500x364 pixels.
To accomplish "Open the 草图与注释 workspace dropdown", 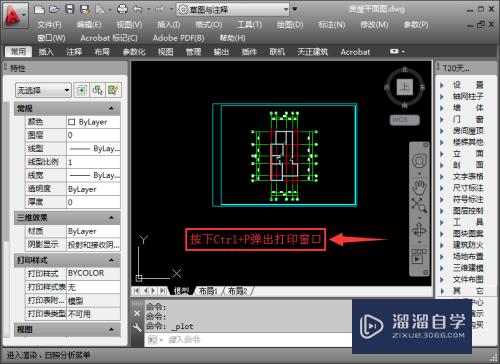I will pyautogui.click(x=233, y=9).
